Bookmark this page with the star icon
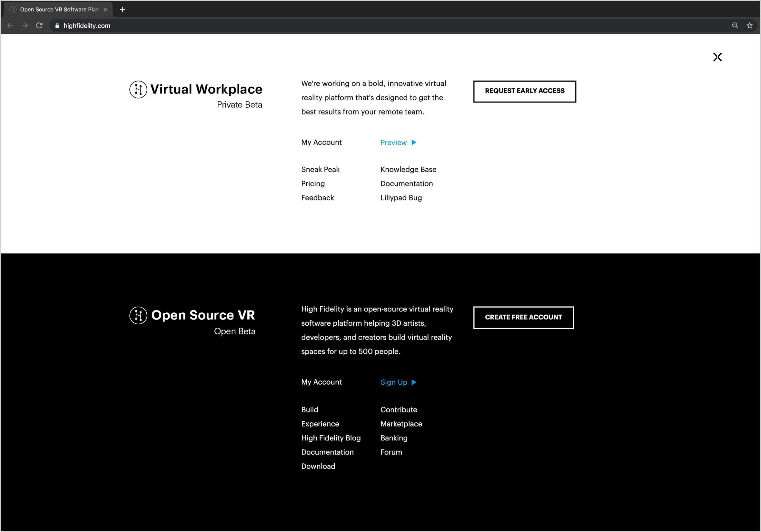Viewport: 761px width, 532px height. coord(749,25)
